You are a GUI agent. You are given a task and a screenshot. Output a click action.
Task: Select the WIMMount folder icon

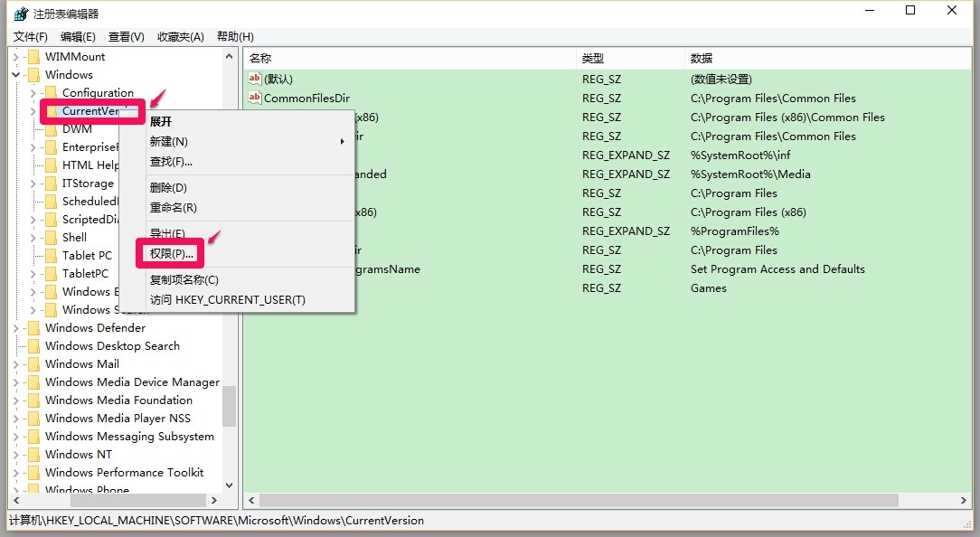(33, 56)
